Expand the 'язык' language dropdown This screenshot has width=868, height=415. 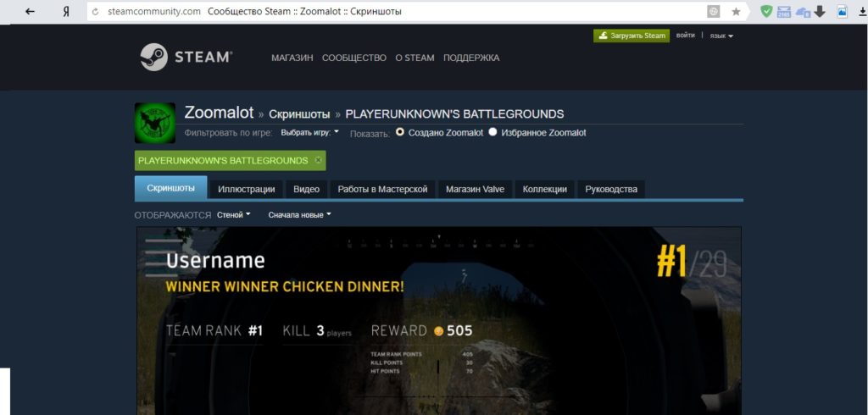click(721, 36)
